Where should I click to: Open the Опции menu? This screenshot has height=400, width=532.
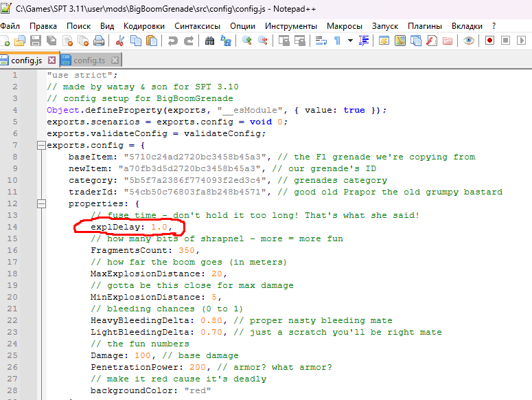[242, 26]
